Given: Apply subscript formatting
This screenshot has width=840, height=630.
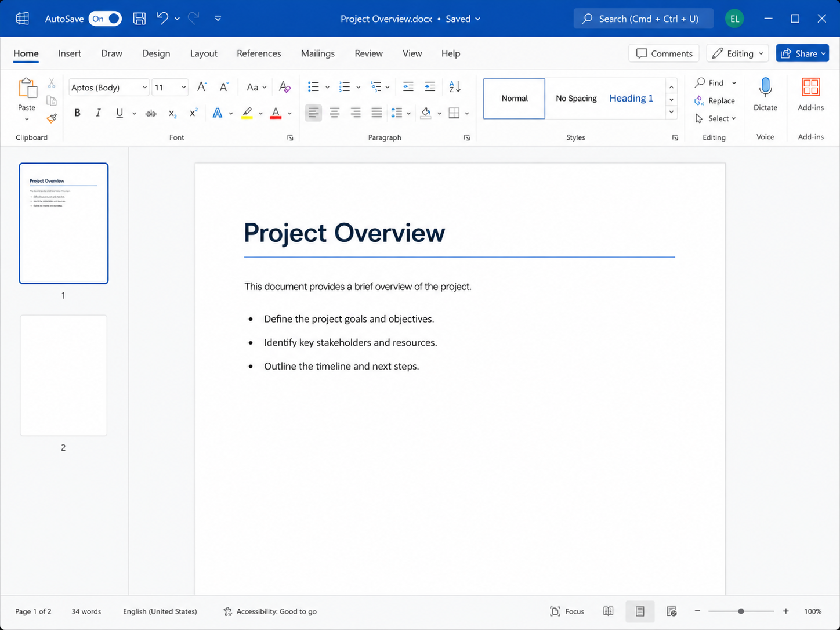Looking at the screenshot, I should pos(172,113).
